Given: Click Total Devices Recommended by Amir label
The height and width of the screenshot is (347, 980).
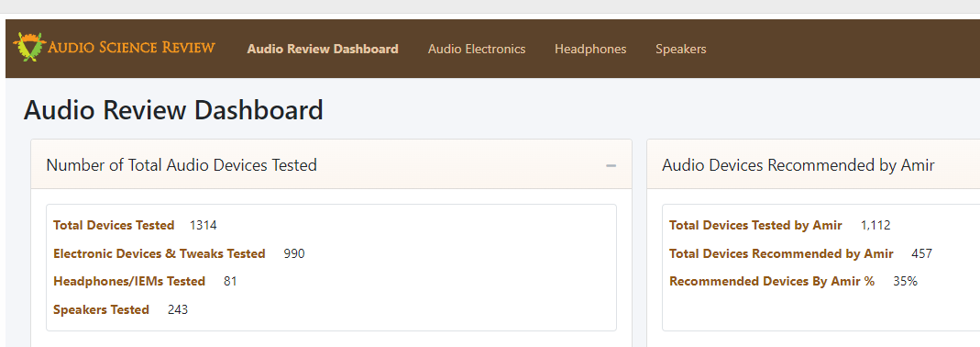Looking at the screenshot, I should coord(781,253).
